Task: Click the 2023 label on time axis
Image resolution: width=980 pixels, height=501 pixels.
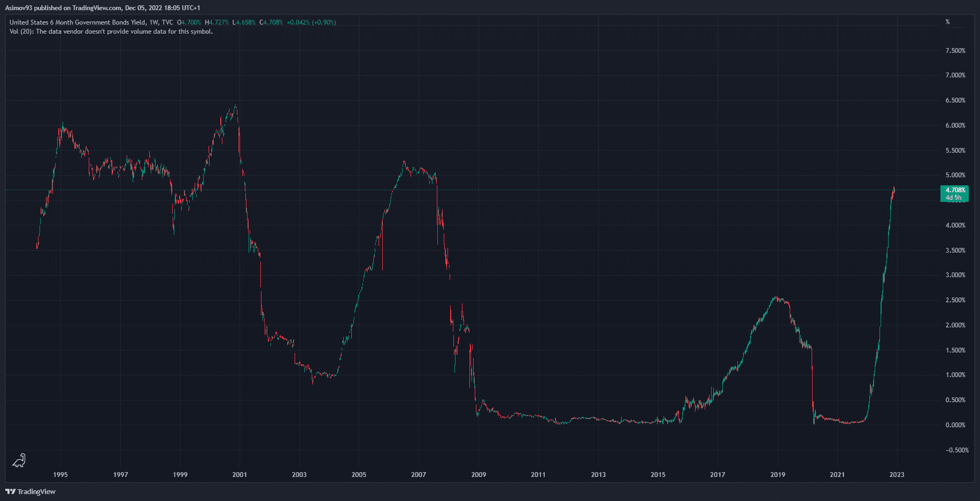Action: coord(897,474)
